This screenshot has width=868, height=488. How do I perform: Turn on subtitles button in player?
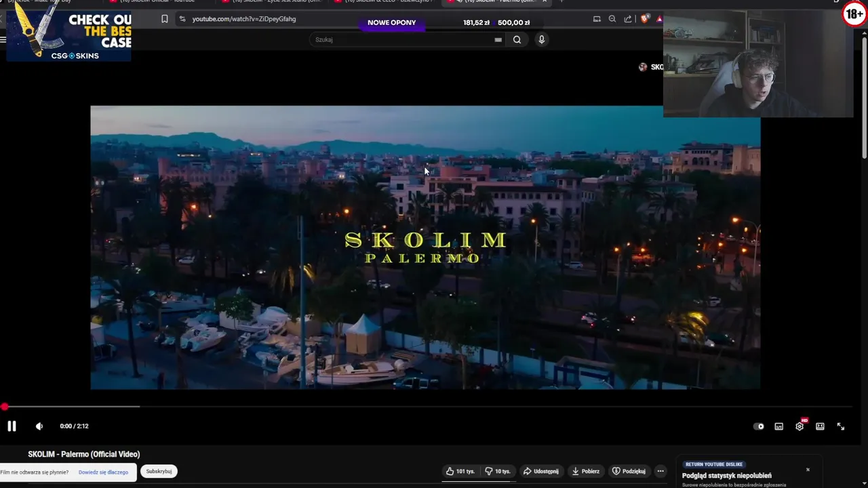tap(779, 426)
